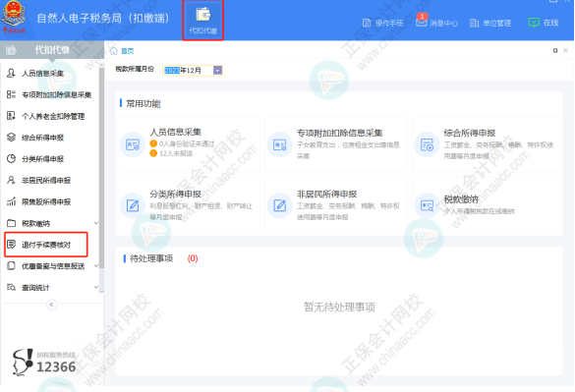Collapse the sidebar with the double-arrow button
The image size is (575, 392).
click(52, 305)
